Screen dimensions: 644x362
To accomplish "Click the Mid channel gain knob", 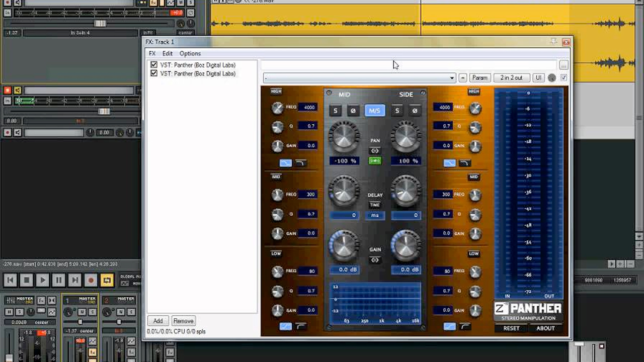I will coord(344,246).
